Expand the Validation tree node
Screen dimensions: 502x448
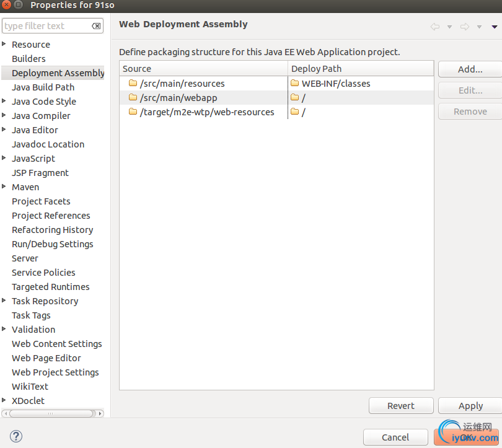pos(4,328)
